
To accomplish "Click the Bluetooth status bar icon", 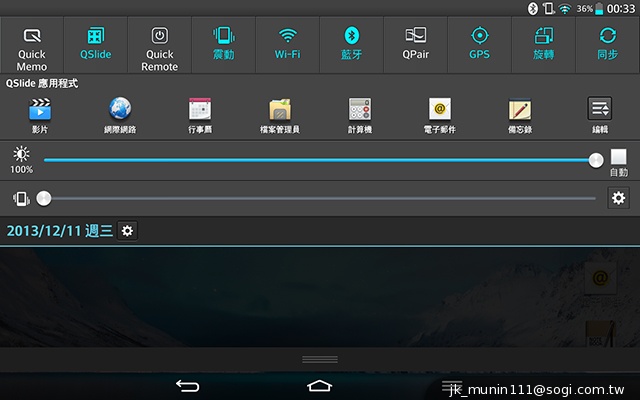I will click(533, 9).
